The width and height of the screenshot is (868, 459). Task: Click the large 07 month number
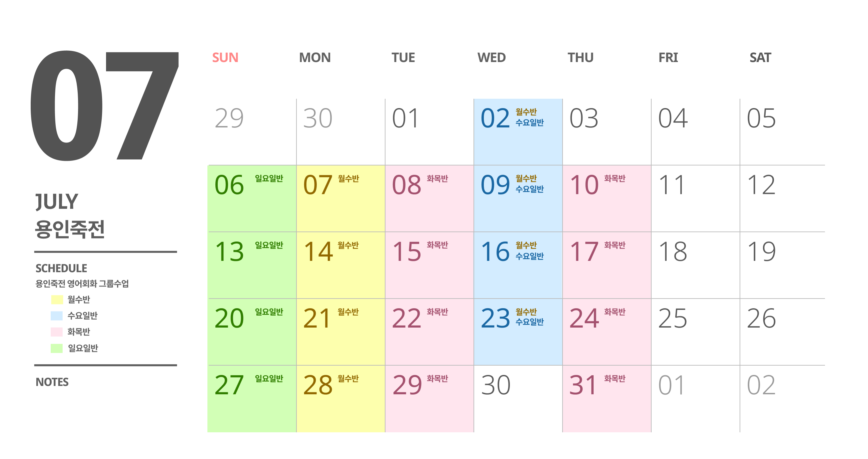tap(104, 106)
